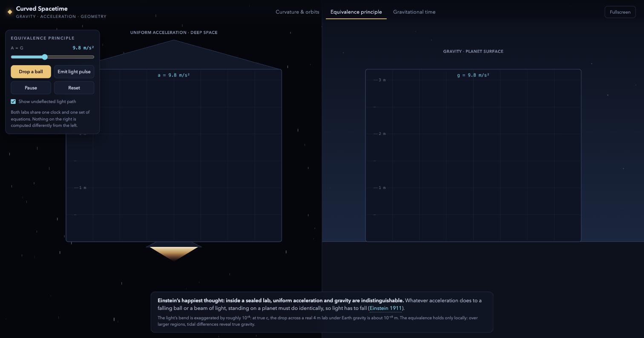This screenshot has width=644, height=338.
Task: Click the 'a = 9.8 m/s²' lab label
Action: pos(174,75)
